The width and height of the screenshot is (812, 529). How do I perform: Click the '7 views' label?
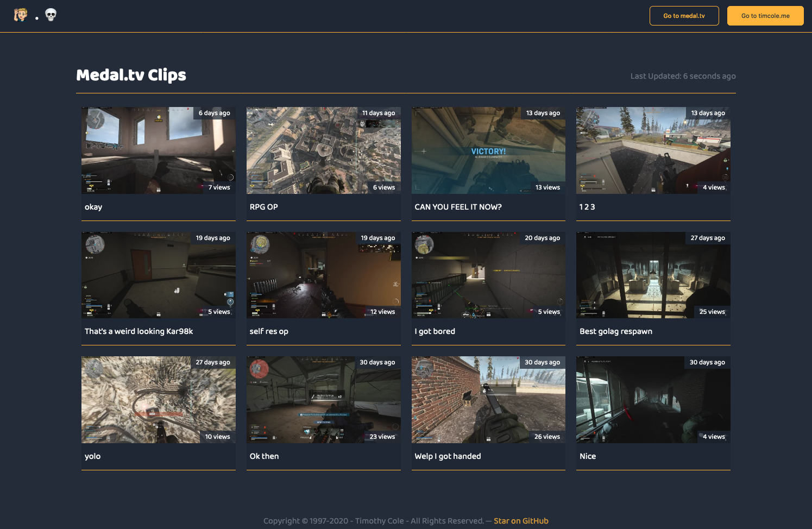click(x=219, y=187)
